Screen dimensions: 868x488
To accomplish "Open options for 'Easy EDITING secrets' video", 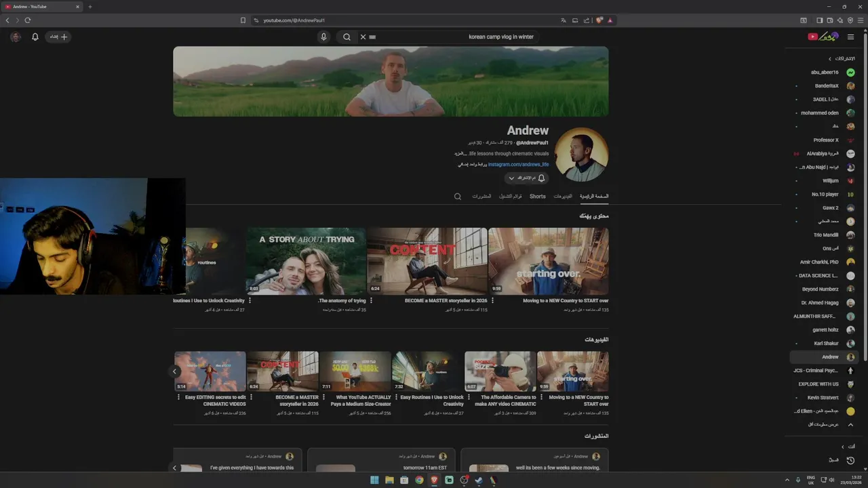I will pos(179,397).
